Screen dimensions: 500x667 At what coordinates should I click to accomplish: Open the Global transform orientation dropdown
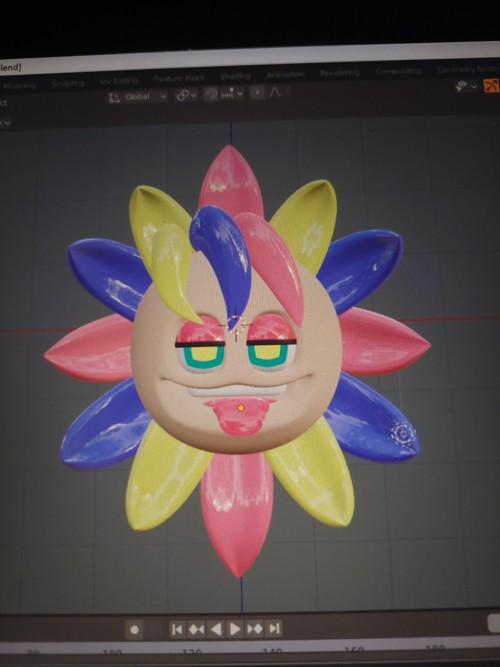click(137, 97)
